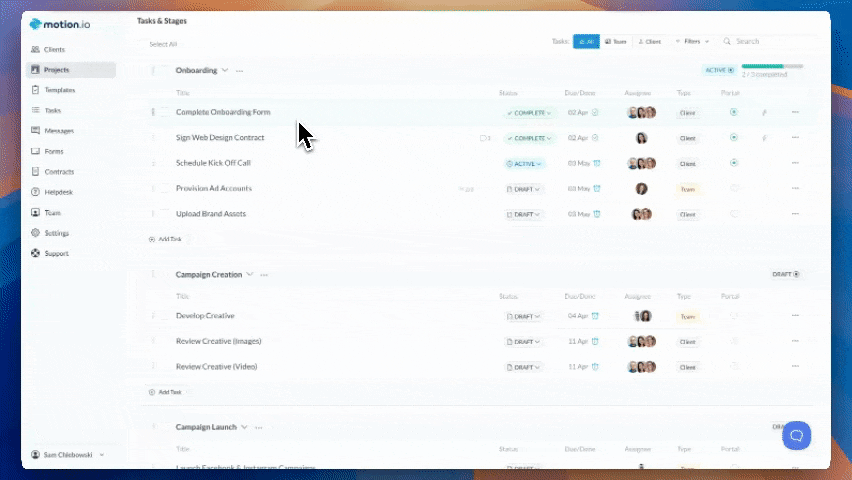Change Upload Brand Assets DRAFT status
The width and height of the screenshot is (852, 480).
523,215
